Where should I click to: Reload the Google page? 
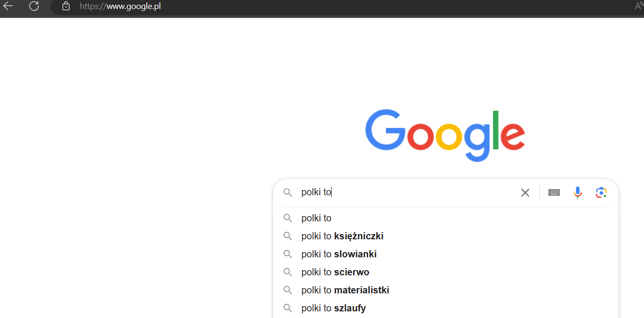point(34,6)
